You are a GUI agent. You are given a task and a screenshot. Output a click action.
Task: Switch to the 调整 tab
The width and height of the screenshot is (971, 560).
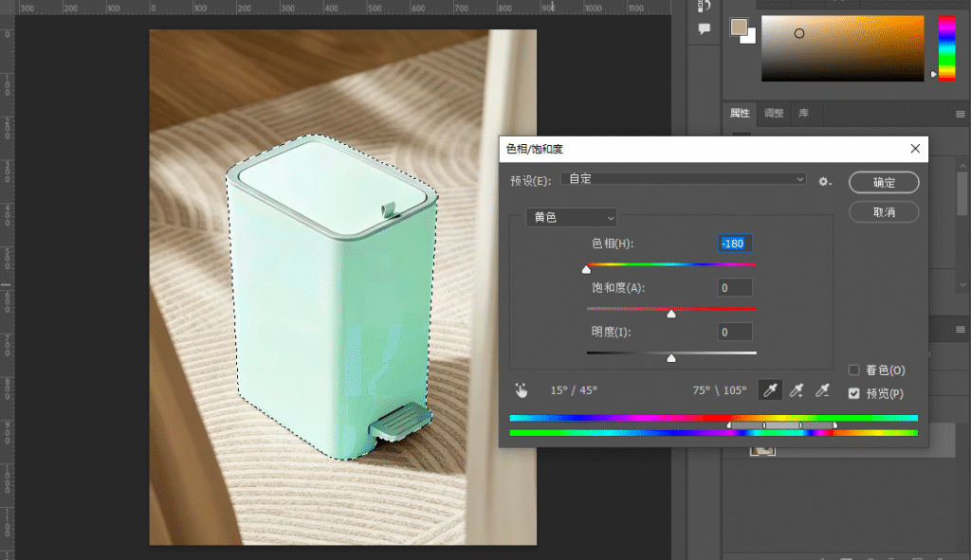774,114
